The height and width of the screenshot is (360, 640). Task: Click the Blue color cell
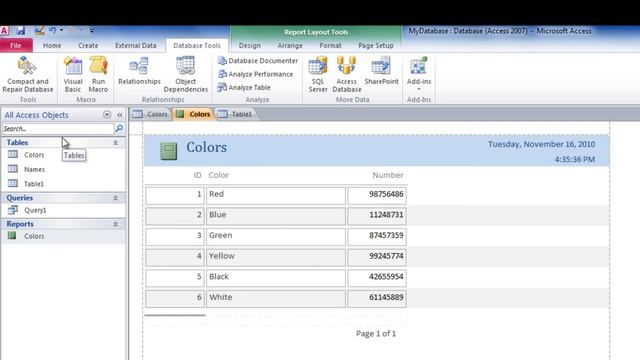(276, 216)
